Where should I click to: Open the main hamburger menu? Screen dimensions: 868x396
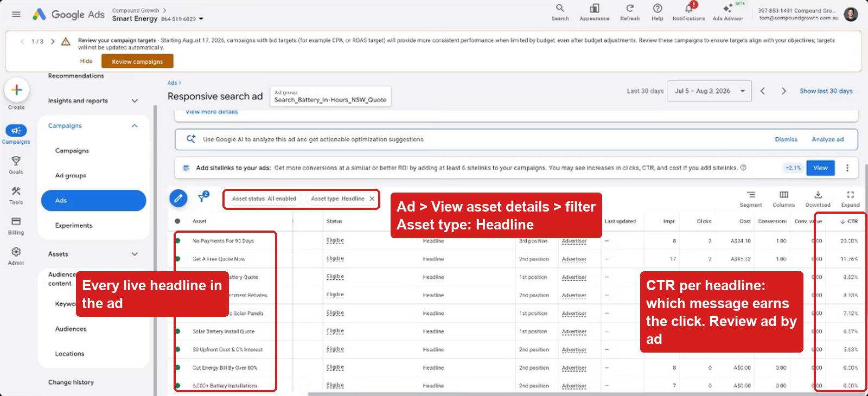pyautogui.click(x=16, y=14)
